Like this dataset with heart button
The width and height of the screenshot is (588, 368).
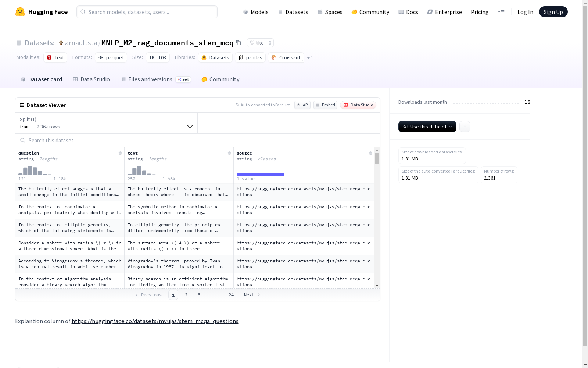click(257, 43)
